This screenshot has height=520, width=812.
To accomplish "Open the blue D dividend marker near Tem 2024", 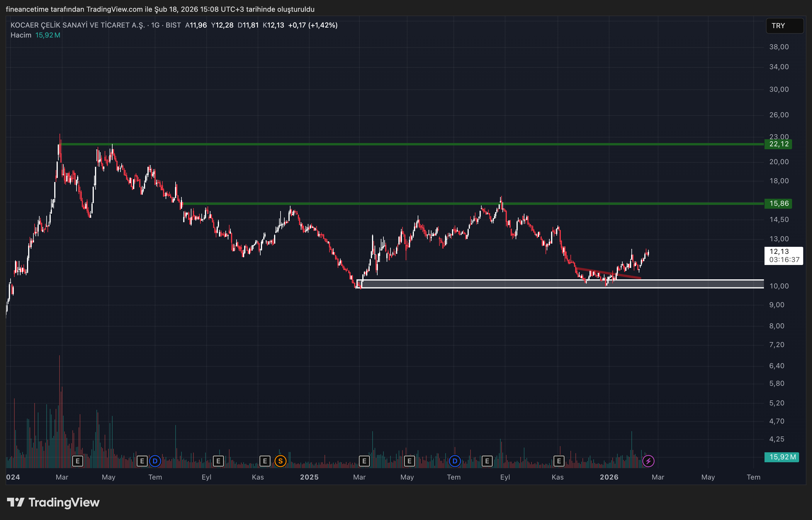I will point(155,461).
